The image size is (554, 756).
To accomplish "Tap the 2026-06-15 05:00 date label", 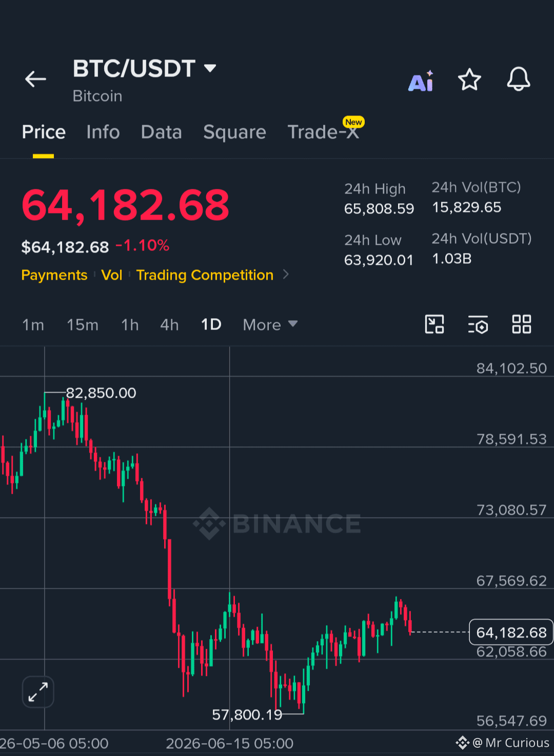I will (x=229, y=743).
